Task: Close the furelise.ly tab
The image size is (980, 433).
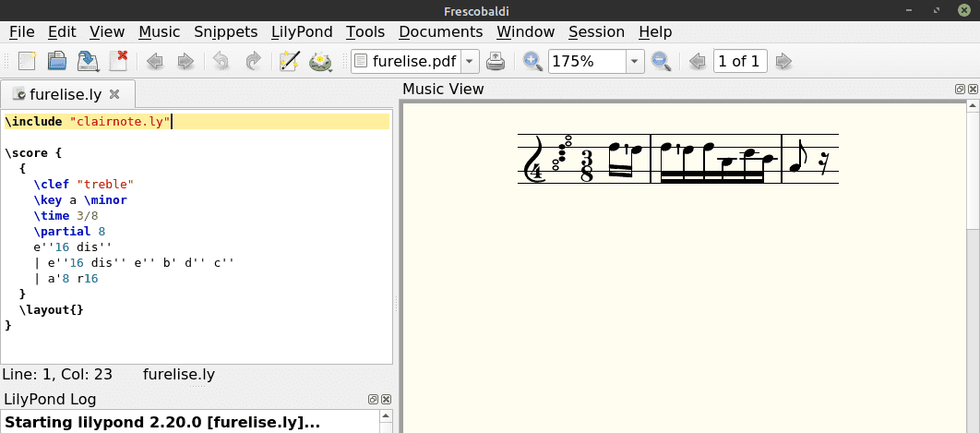Action: (x=114, y=94)
